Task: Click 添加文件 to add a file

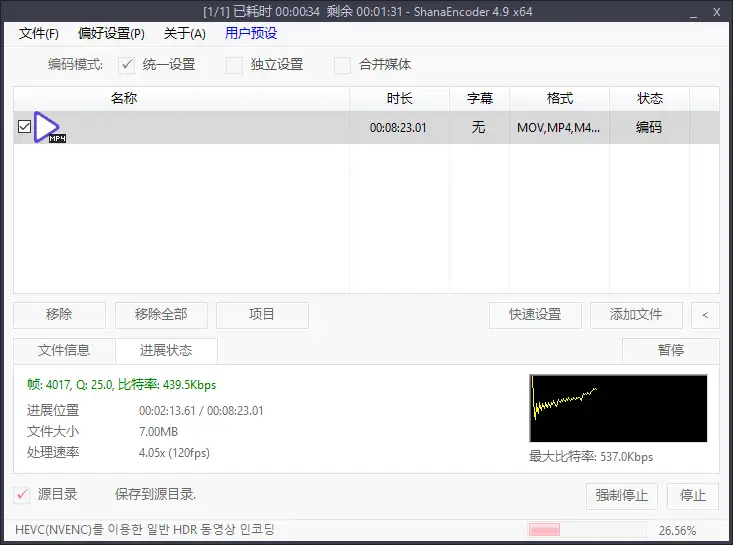Action: [636, 314]
